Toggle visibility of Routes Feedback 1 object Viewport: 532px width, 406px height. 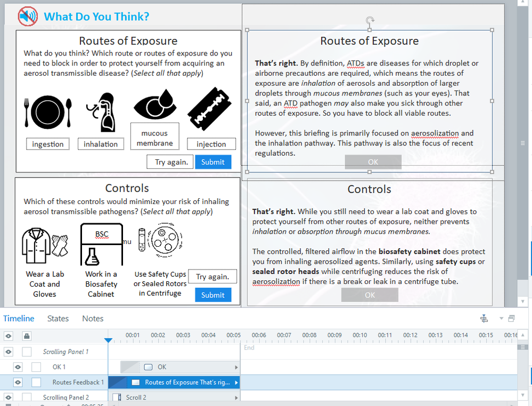[18, 382]
